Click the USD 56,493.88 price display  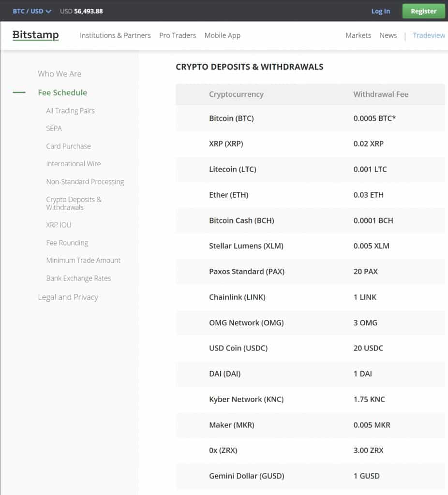[82, 11]
